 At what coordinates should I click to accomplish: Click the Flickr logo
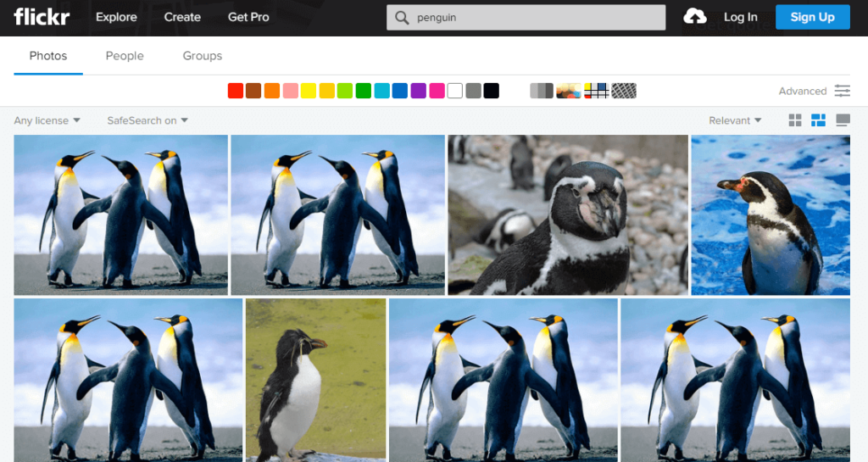pyautogui.click(x=42, y=17)
